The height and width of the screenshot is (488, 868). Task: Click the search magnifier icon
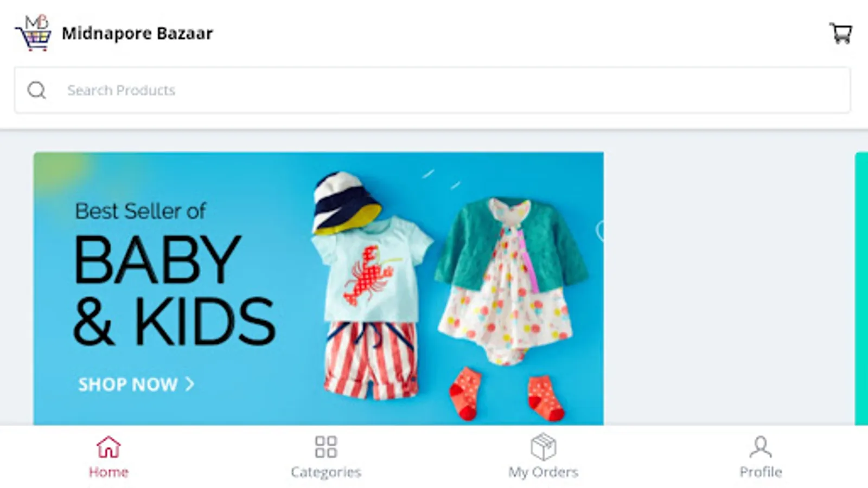click(37, 90)
